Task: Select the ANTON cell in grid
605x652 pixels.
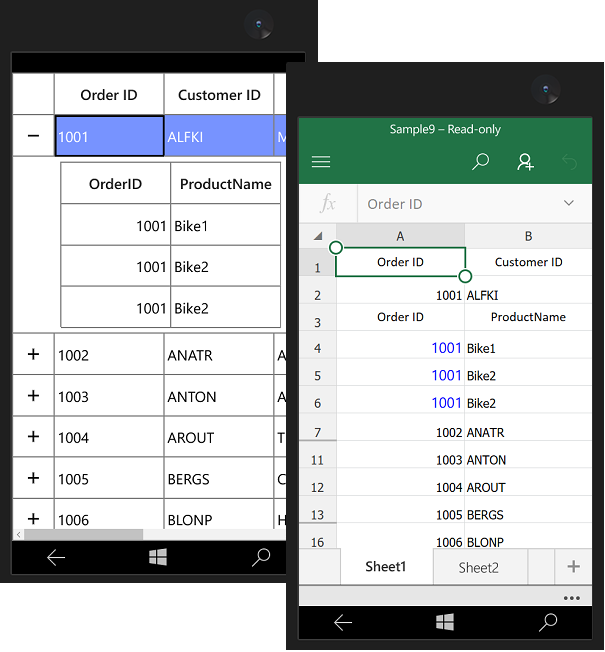Action: pos(219,396)
